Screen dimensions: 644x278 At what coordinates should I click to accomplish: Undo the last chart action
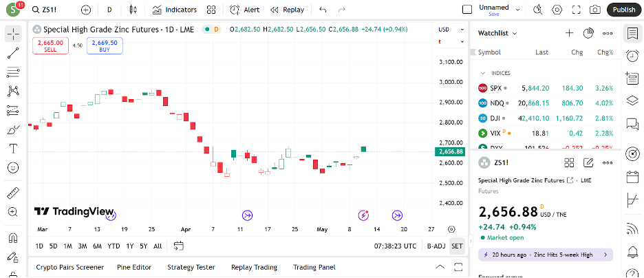323,10
